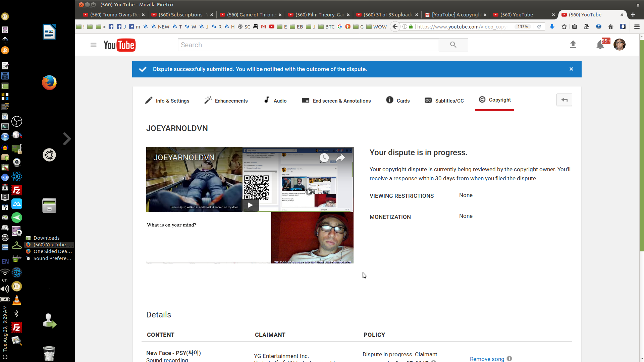This screenshot has width=644, height=362.
Task: Open the LibreOffice Writer desktop icon
Action: click(49, 32)
